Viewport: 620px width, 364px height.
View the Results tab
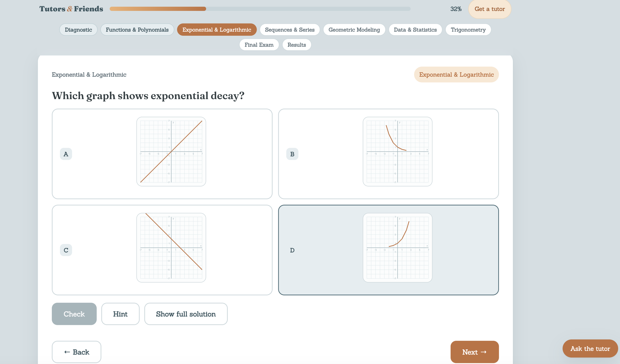[297, 45]
